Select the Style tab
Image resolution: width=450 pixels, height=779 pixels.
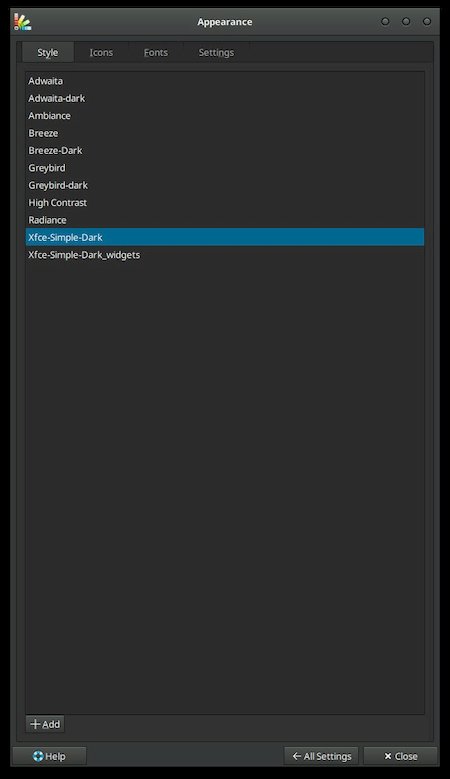pos(48,52)
